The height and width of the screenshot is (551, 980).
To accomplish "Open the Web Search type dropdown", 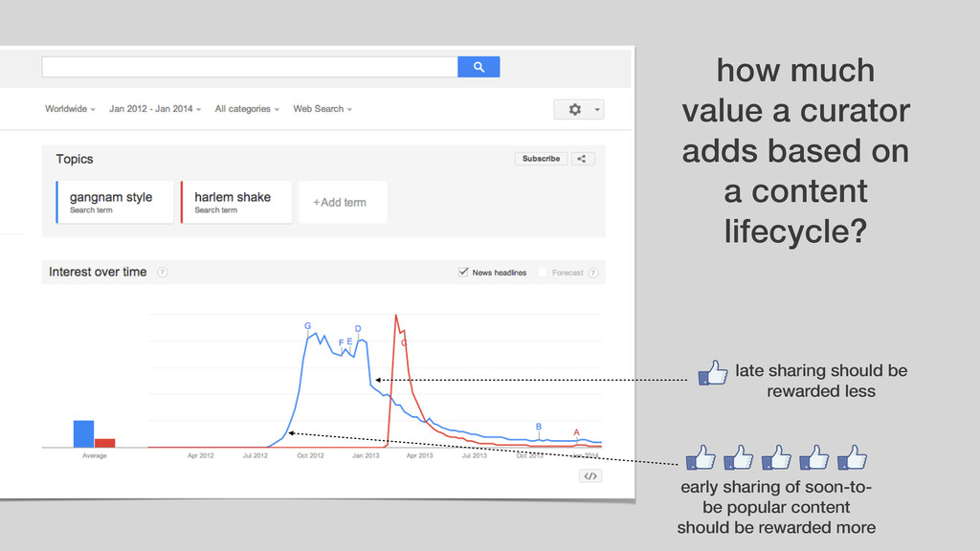I will (323, 109).
